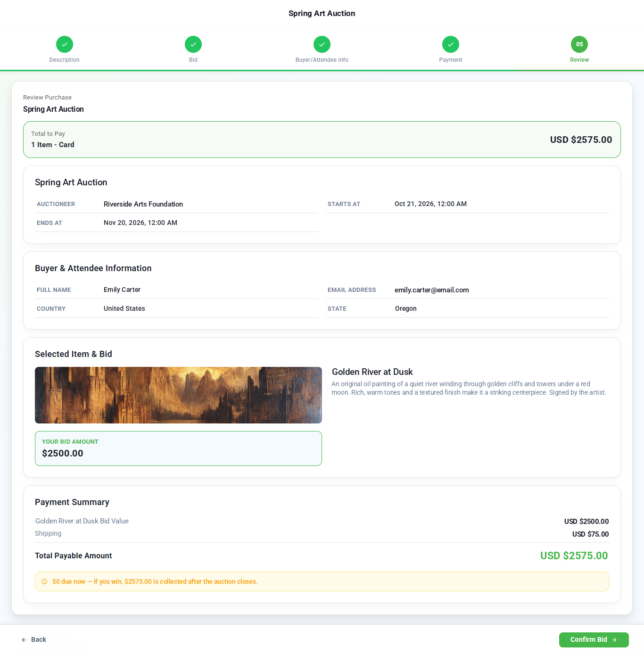Click the 'Payment Summary' heading
644x655 pixels.
[x=72, y=502]
